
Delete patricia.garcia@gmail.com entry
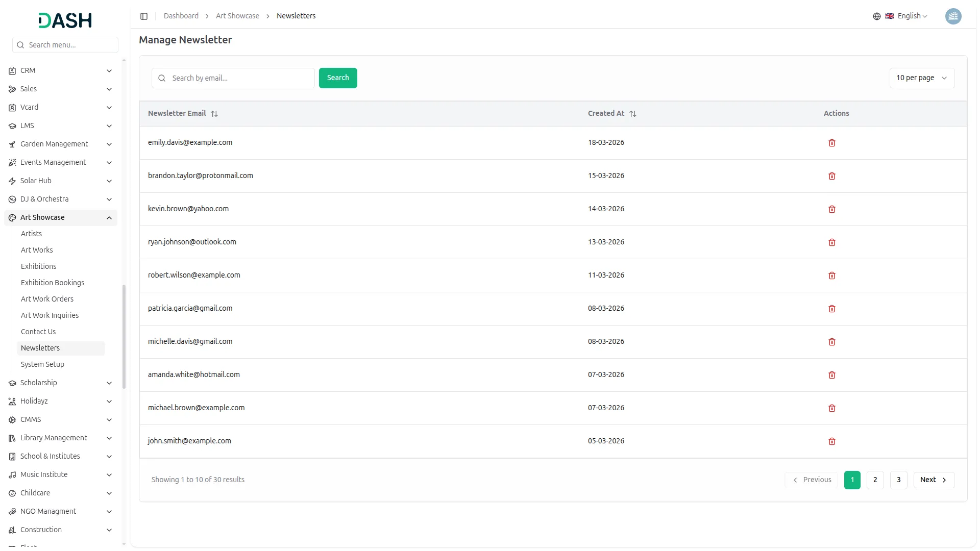(x=831, y=309)
